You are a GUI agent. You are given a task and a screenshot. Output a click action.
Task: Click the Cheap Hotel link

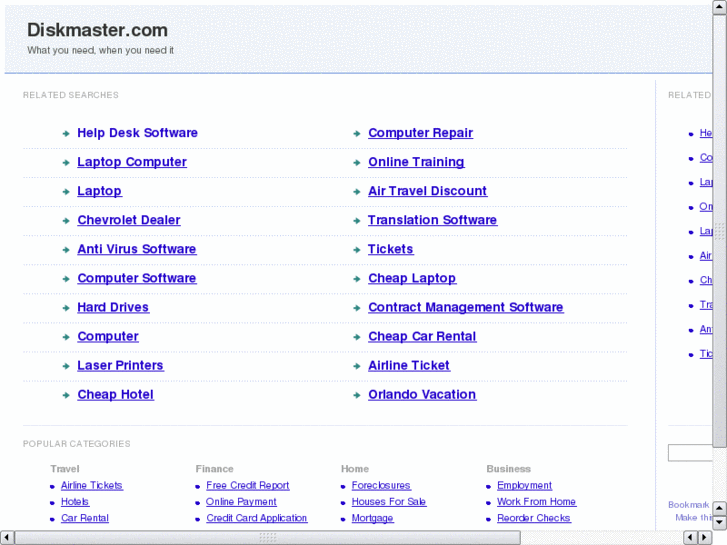click(x=115, y=395)
